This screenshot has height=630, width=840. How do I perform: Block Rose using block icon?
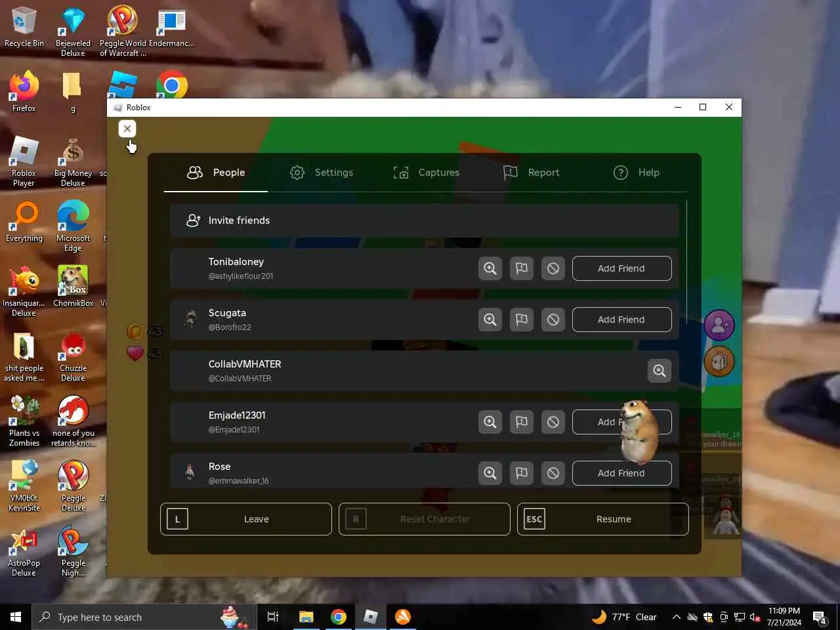tap(553, 473)
